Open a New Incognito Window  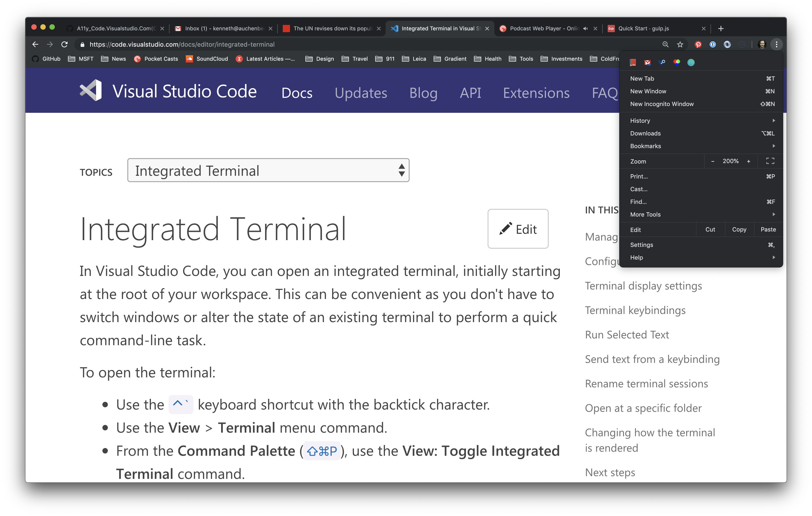(x=662, y=104)
